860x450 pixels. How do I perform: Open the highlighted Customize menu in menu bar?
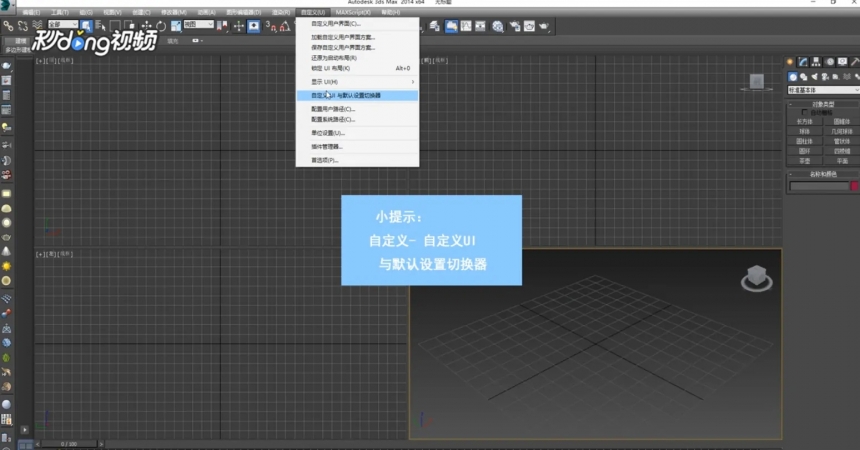coord(313,12)
